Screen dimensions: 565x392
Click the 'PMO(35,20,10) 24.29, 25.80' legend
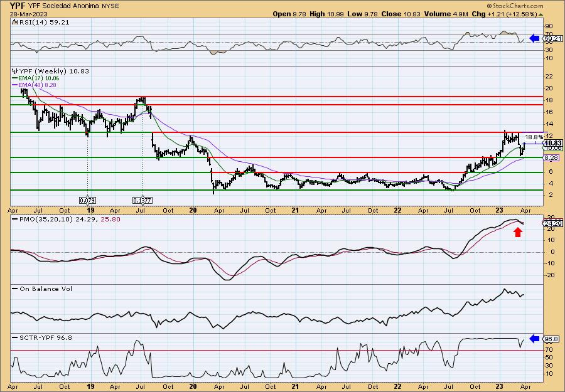[67, 220]
